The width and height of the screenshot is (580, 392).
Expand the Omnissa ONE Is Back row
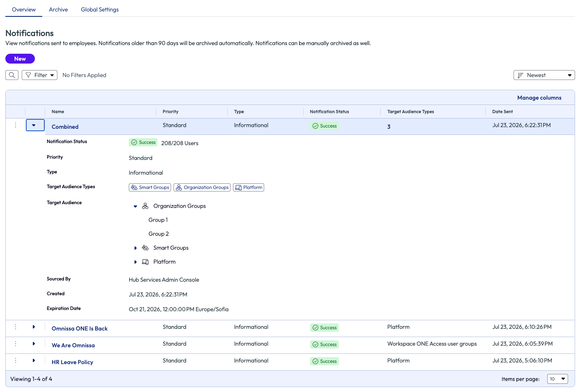tap(34, 327)
